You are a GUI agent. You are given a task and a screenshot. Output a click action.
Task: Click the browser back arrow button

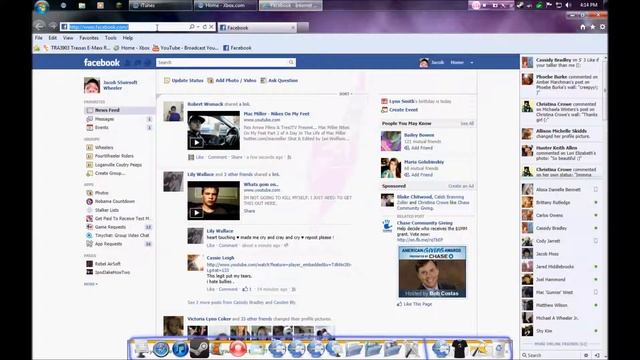click(39, 27)
